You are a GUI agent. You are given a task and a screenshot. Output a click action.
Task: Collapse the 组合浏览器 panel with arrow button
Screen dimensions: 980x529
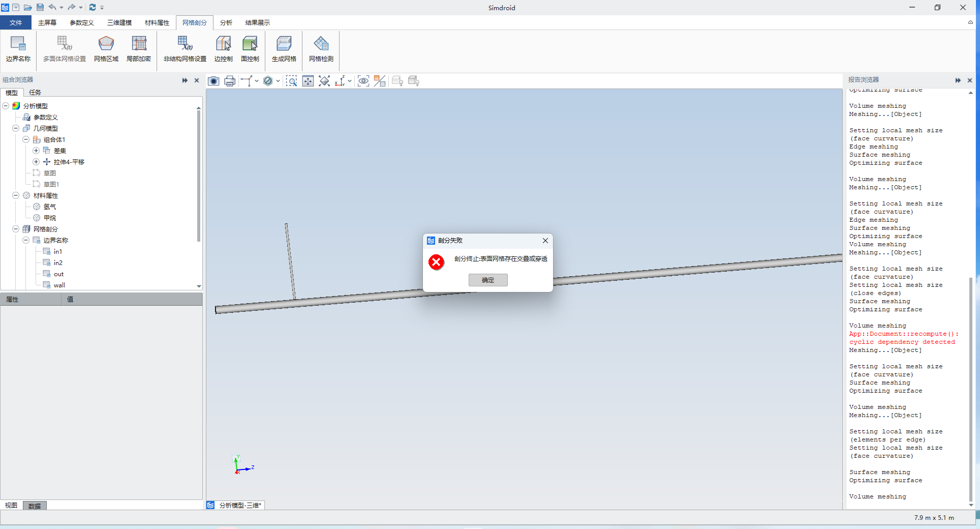coord(185,80)
